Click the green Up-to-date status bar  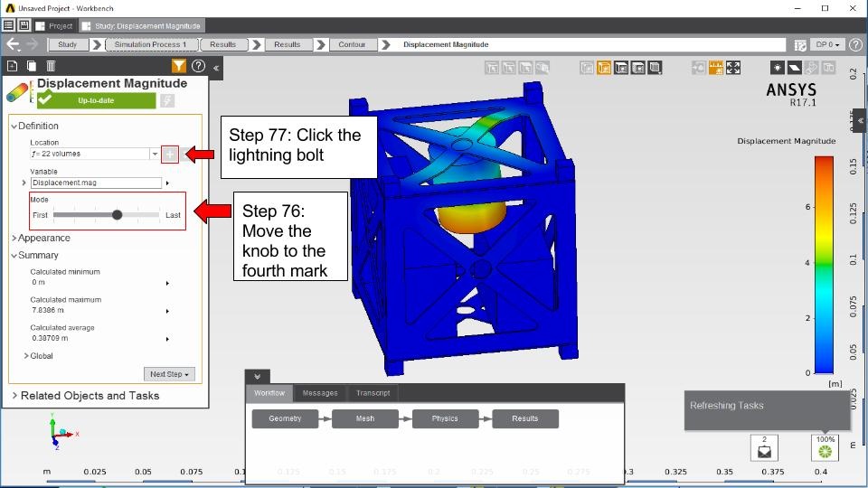pyautogui.click(x=97, y=100)
